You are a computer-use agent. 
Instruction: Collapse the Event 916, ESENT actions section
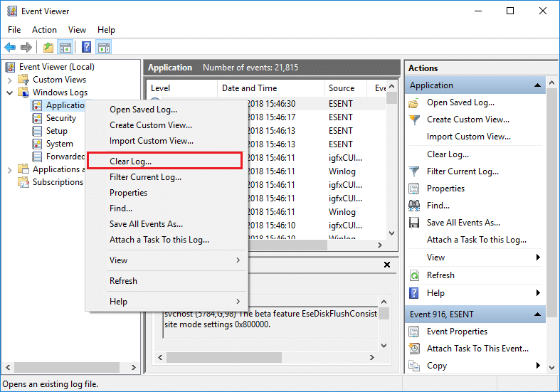537,314
